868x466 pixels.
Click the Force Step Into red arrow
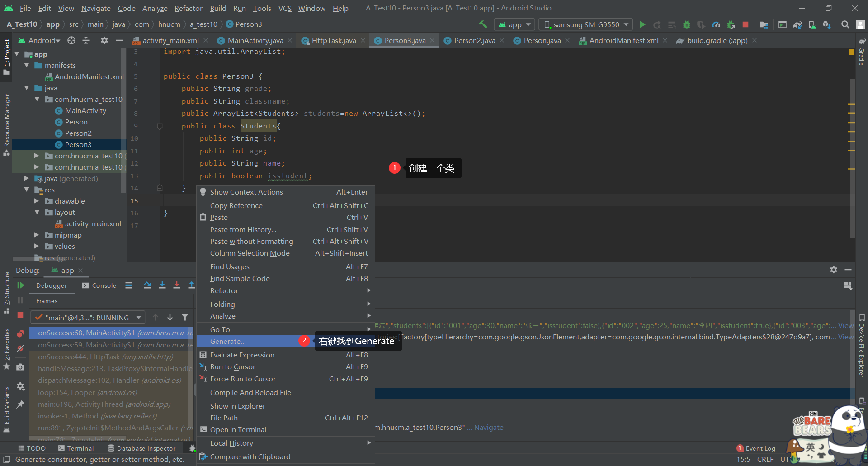point(177,285)
